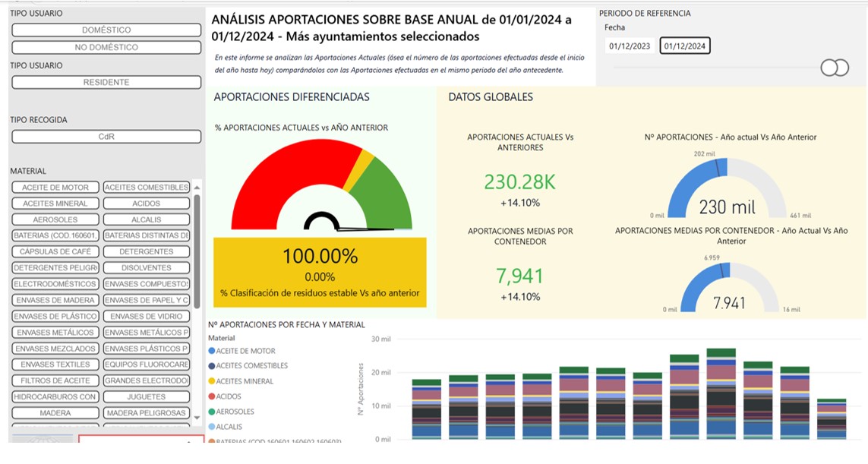Click the material list scroll-down arrow
The image size is (868, 464).
[197, 418]
